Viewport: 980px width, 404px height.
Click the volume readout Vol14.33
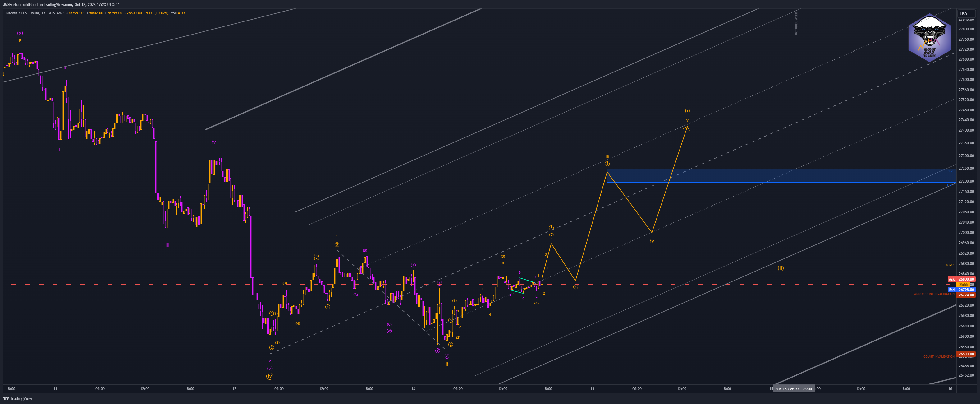(x=178, y=13)
